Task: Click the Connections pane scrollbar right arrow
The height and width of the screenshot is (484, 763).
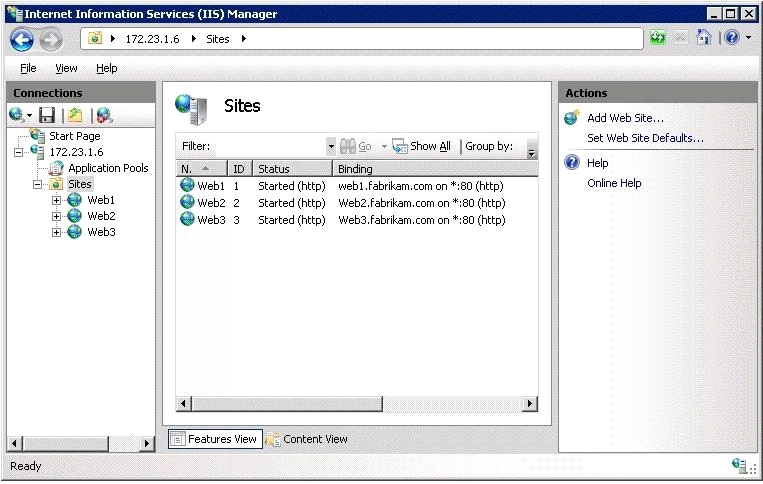Action: [146, 443]
